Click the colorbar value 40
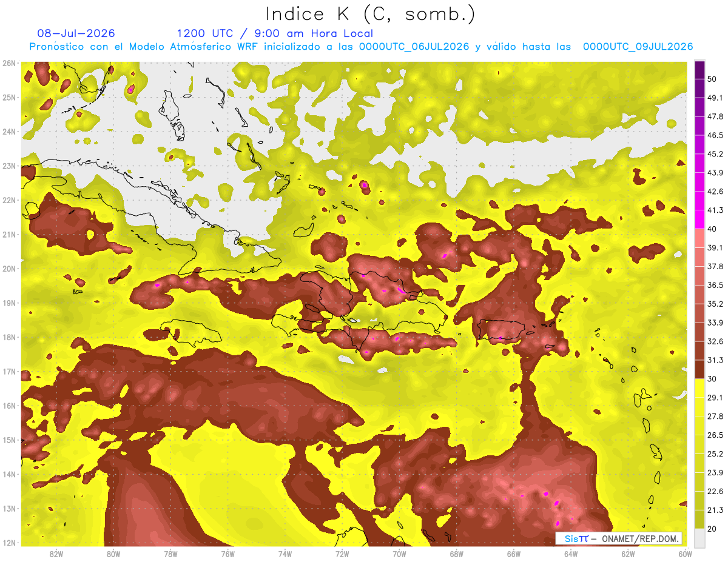 tap(712, 229)
